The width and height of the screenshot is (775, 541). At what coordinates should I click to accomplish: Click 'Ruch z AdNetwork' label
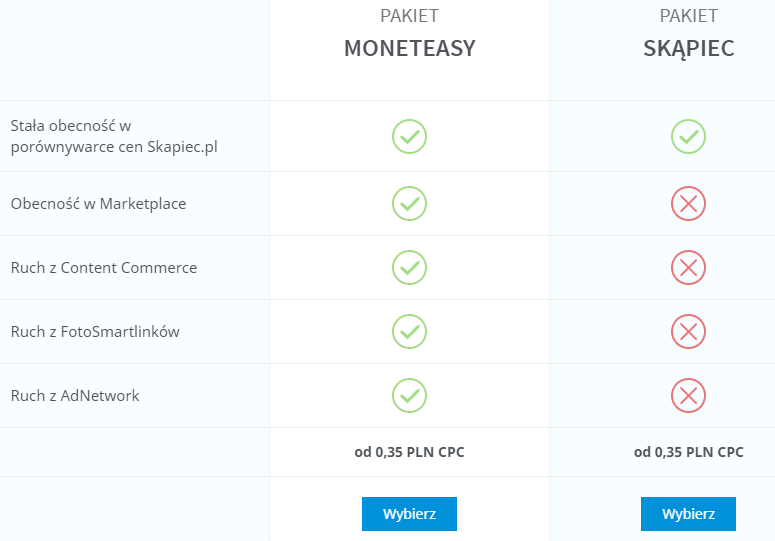point(75,395)
